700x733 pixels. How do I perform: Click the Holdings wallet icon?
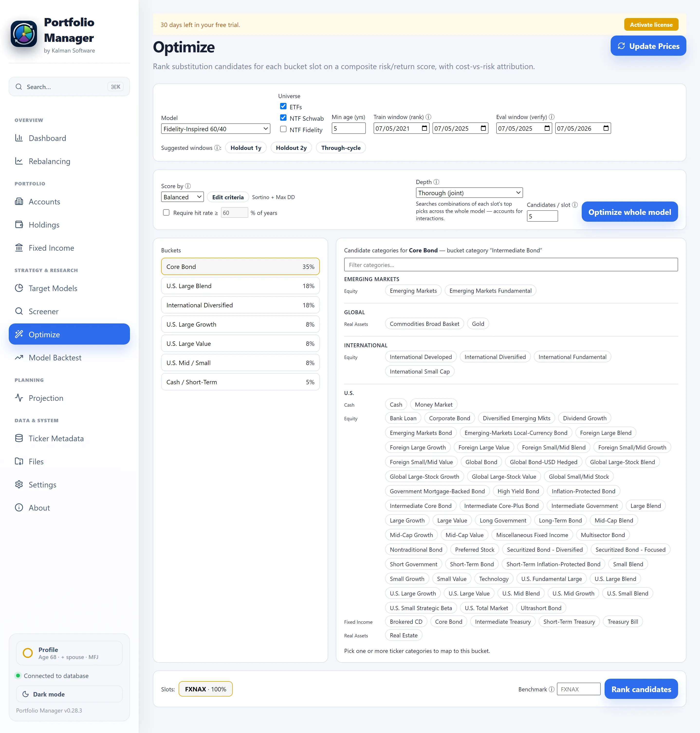[19, 225]
